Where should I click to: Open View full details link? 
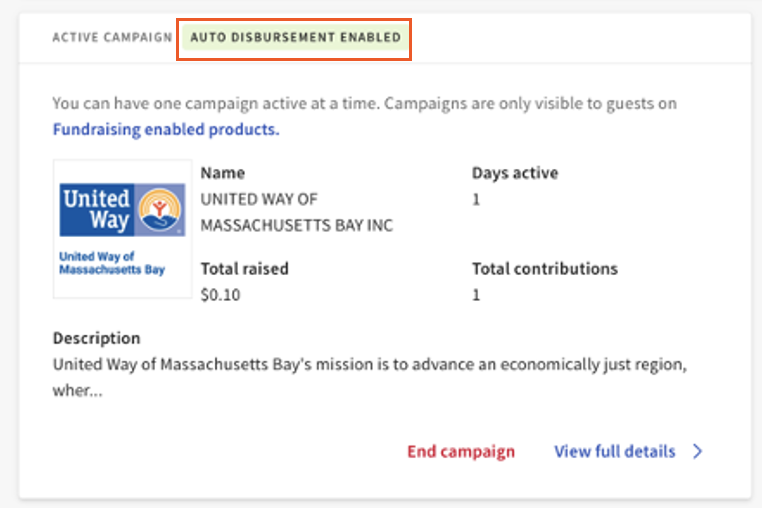(x=615, y=452)
